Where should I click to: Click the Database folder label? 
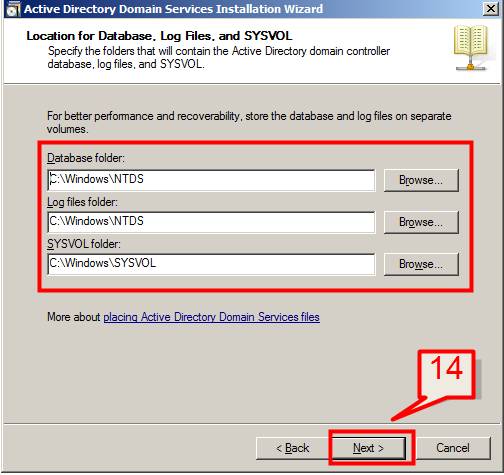[x=86, y=158]
